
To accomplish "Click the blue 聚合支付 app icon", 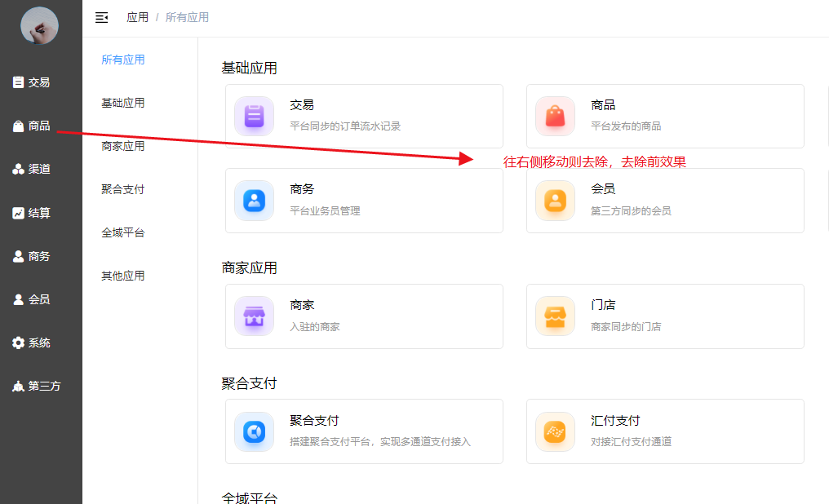I will (254, 431).
